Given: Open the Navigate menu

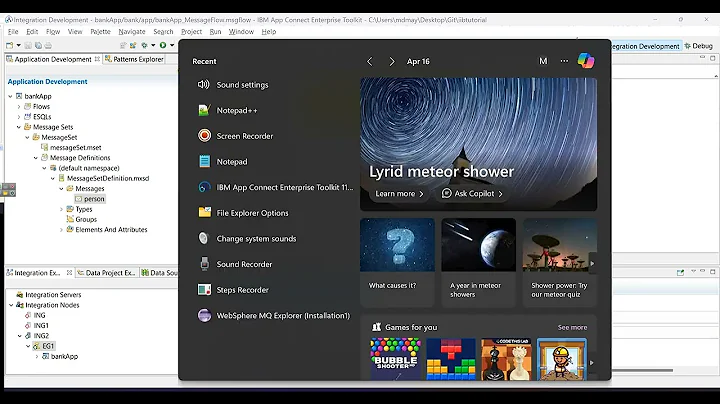Looking at the screenshot, I should (x=132, y=32).
